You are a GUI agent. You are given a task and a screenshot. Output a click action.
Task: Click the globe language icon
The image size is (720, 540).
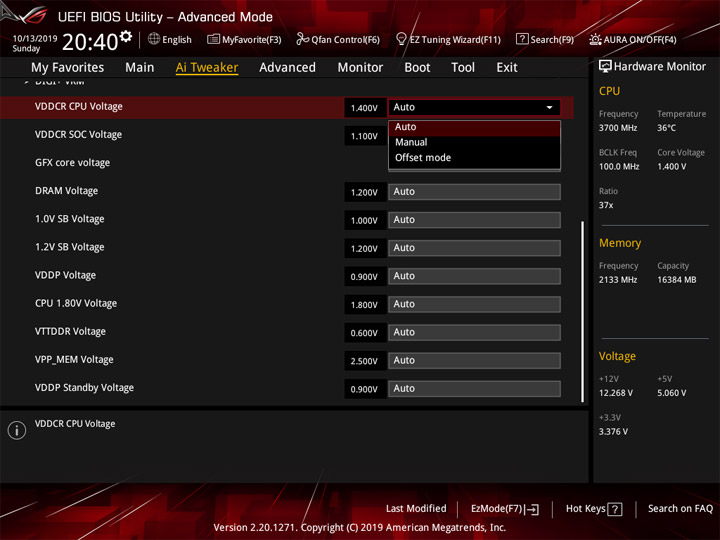[x=154, y=39]
